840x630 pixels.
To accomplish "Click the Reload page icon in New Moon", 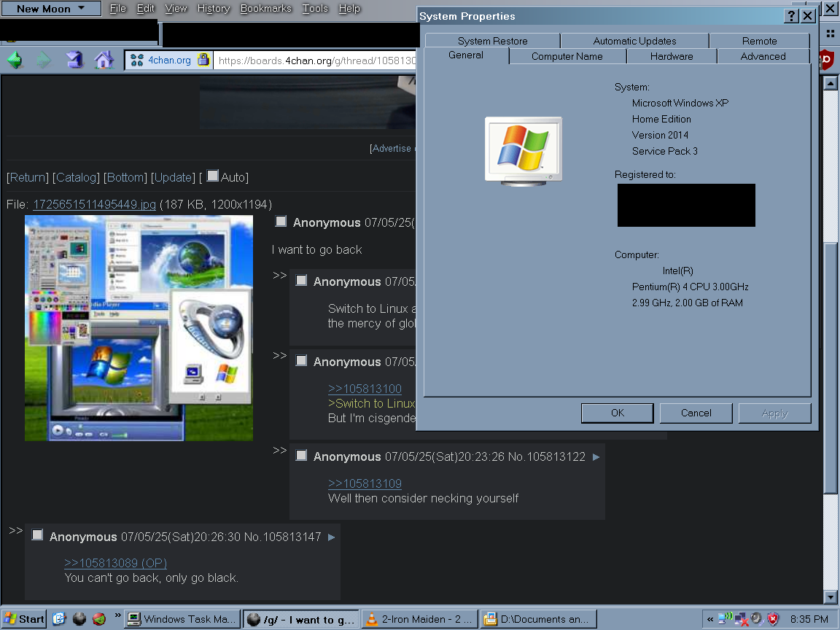I will click(x=74, y=60).
